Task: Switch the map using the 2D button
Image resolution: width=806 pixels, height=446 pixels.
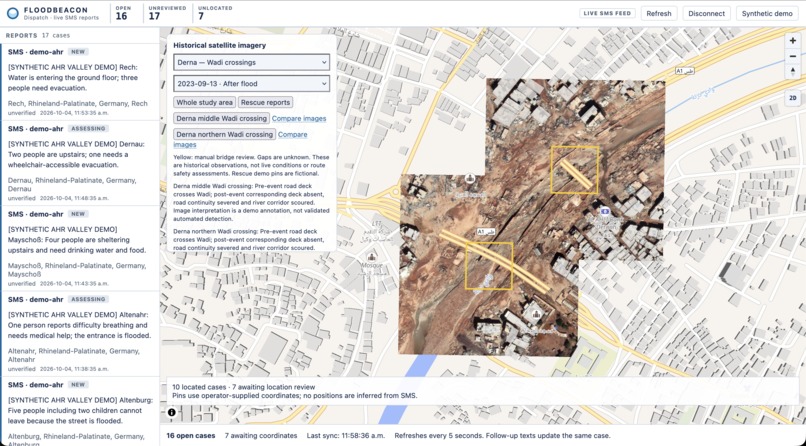Action: click(x=793, y=98)
